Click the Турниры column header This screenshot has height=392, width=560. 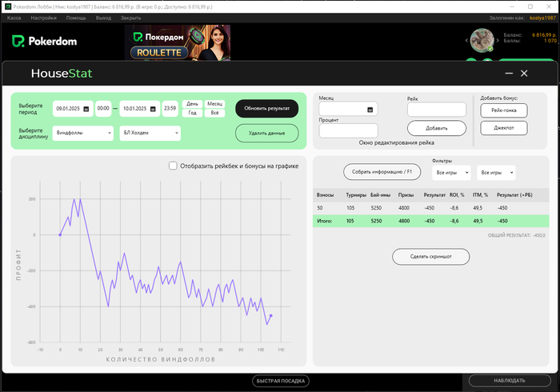pos(356,195)
